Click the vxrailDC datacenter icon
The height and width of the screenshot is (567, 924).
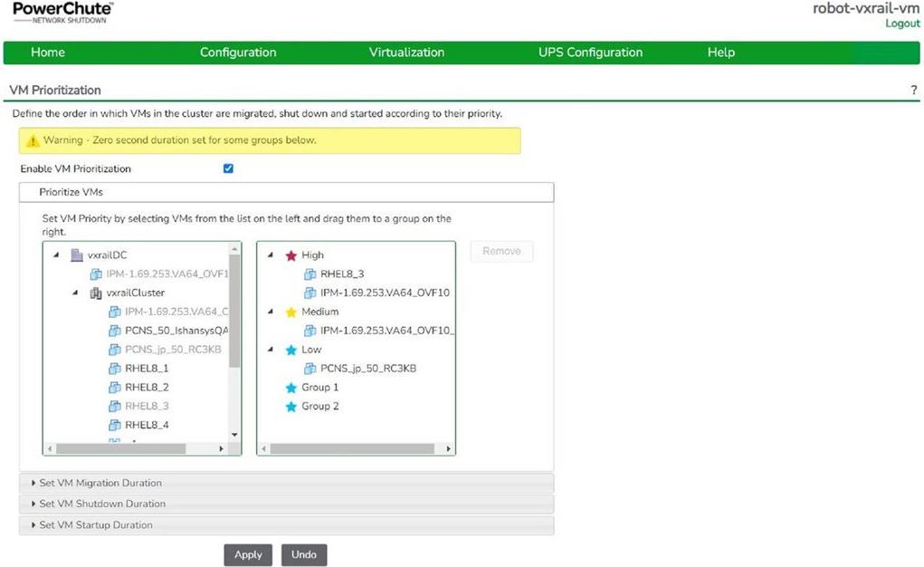pos(77,255)
